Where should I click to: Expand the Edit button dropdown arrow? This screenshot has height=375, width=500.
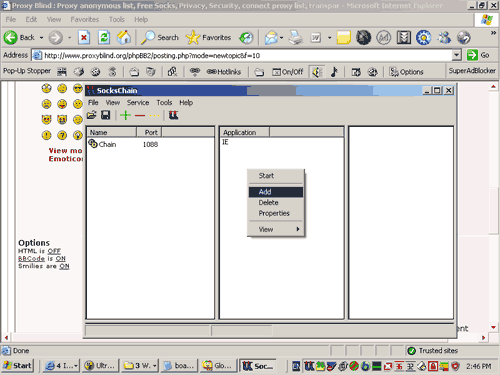329,38
